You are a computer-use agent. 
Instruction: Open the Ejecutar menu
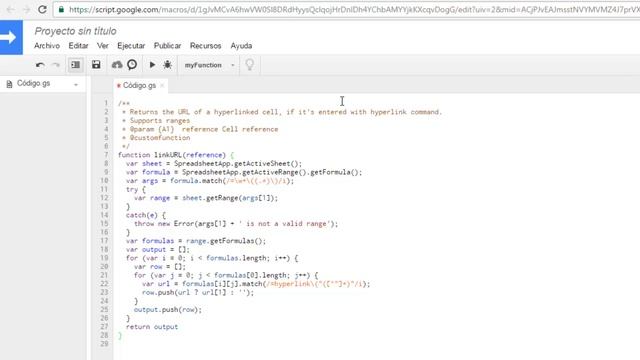point(131,46)
